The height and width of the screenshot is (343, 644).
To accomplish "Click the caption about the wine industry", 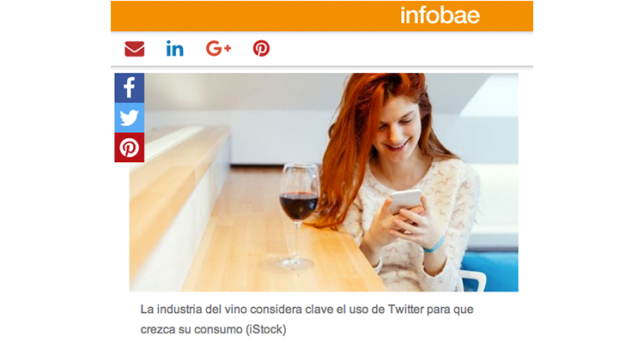I will pos(307,319).
